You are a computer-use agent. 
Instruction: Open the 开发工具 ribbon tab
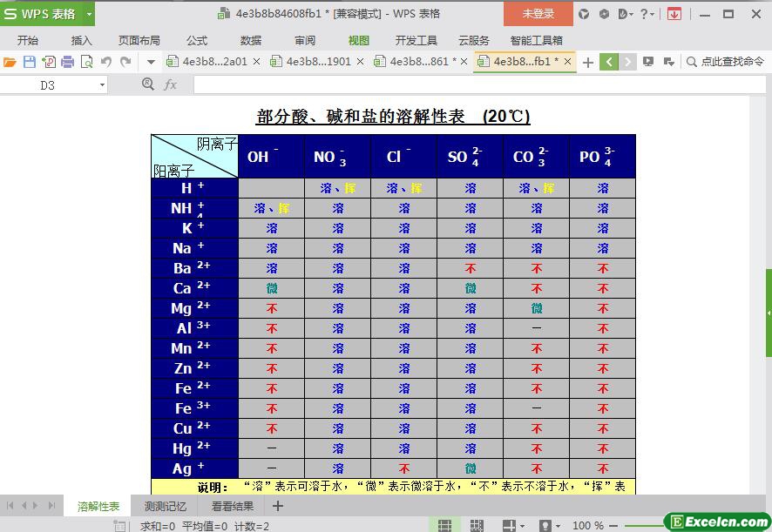click(416, 40)
